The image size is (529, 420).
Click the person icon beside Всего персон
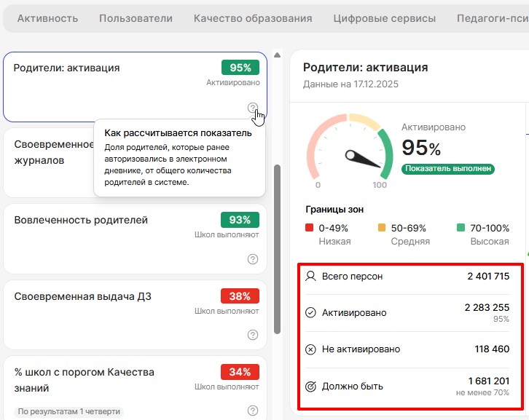(310, 277)
